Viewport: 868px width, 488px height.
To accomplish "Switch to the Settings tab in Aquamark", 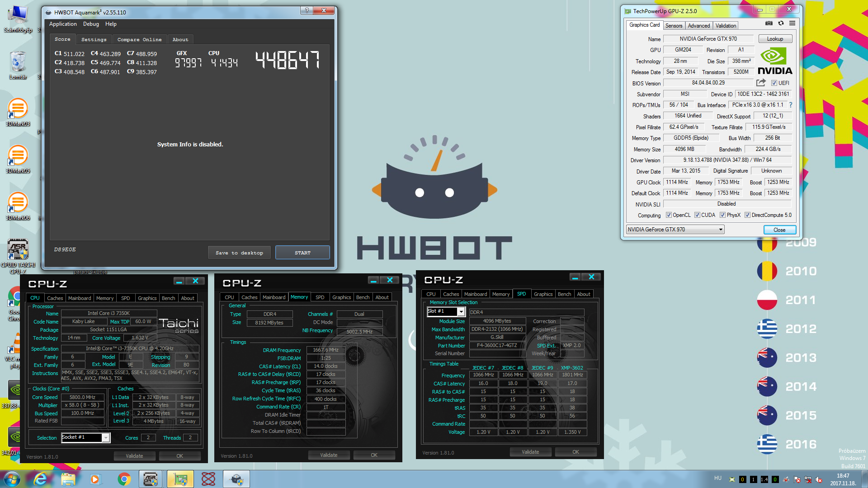I will click(x=94, y=40).
